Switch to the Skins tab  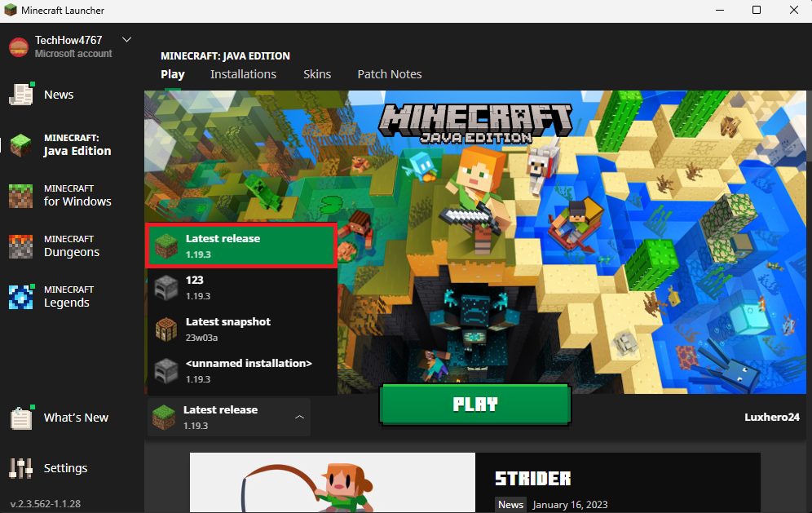click(317, 74)
